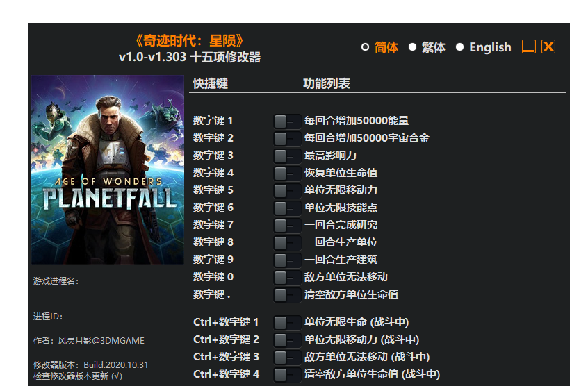Click hotkey label 数字键 3
This screenshot has height=386, width=588.
[x=213, y=156]
